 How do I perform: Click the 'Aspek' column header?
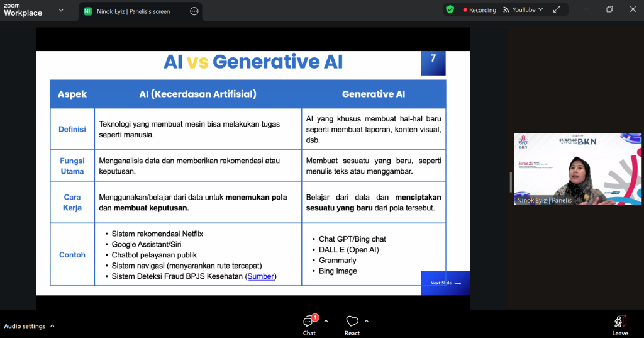[72, 94]
